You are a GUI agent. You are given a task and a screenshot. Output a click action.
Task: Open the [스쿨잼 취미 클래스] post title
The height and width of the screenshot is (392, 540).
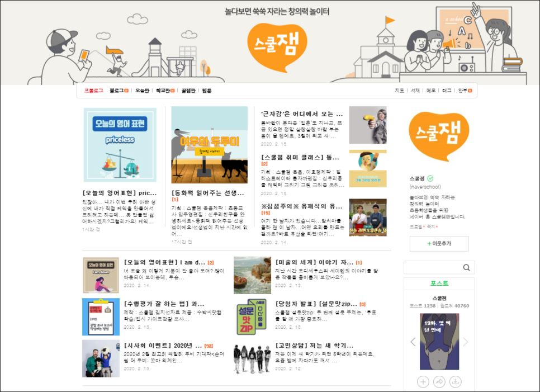(300, 158)
